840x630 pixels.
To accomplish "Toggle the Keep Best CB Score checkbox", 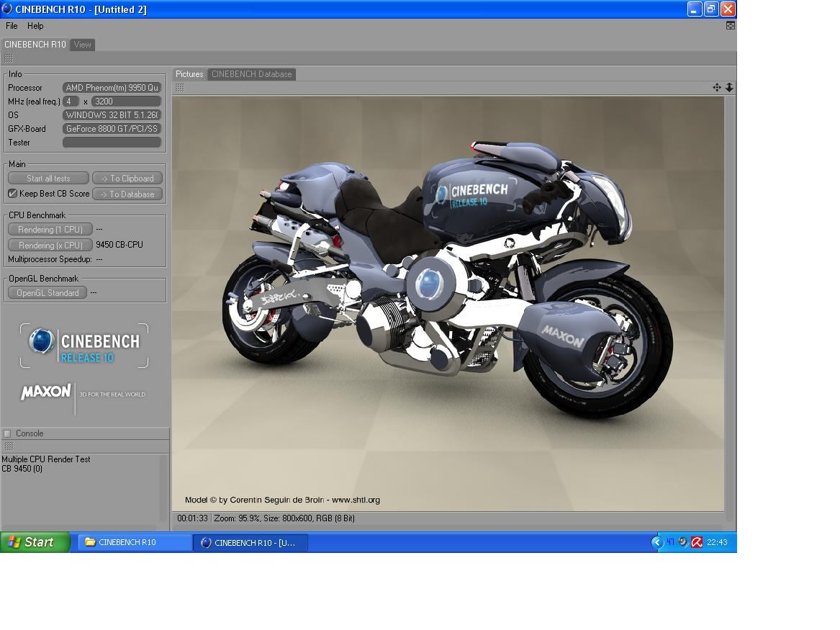I will click(12, 194).
